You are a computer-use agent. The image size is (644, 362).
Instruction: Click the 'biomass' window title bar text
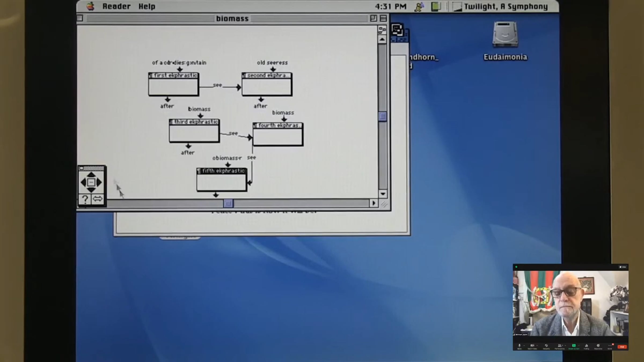coord(232,19)
